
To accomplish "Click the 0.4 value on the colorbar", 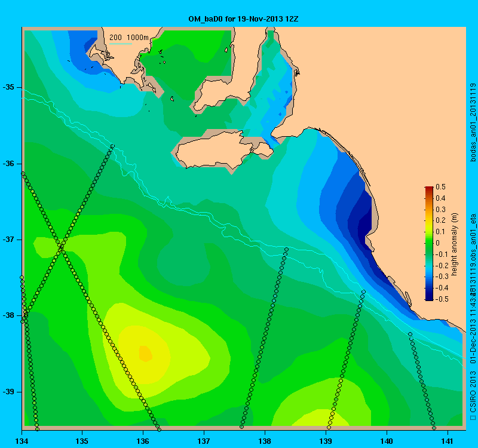I will [x=440, y=198].
